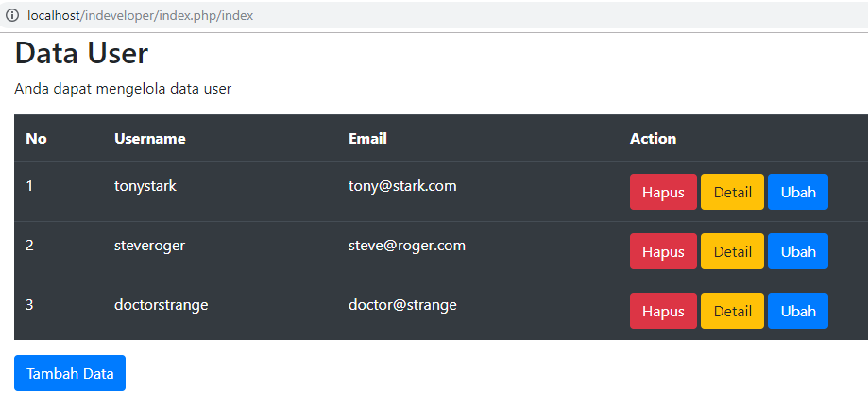Click the Action column header
This screenshot has width=868, height=409.
pyautogui.click(x=653, y=139)
